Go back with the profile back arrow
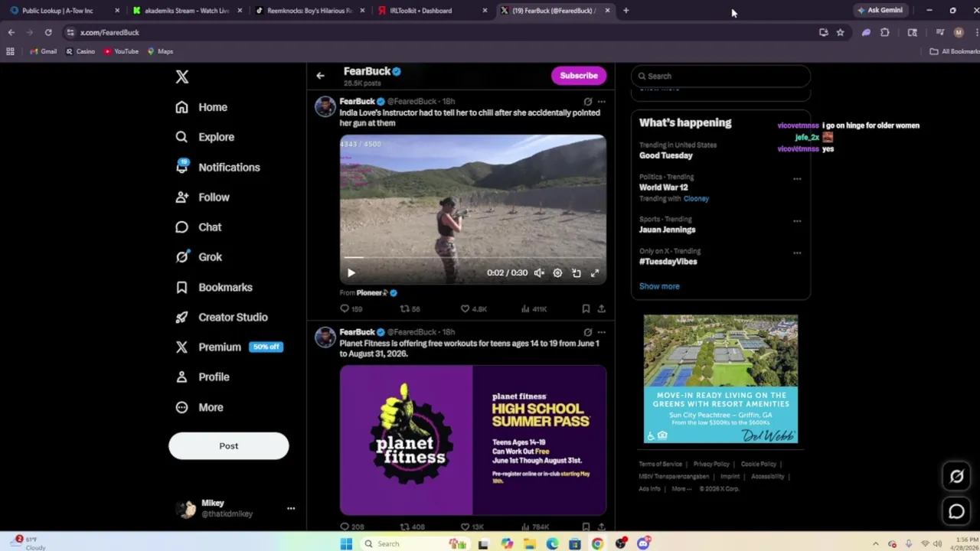This screenshot has height=551, width=980. (x=320, y=76)
